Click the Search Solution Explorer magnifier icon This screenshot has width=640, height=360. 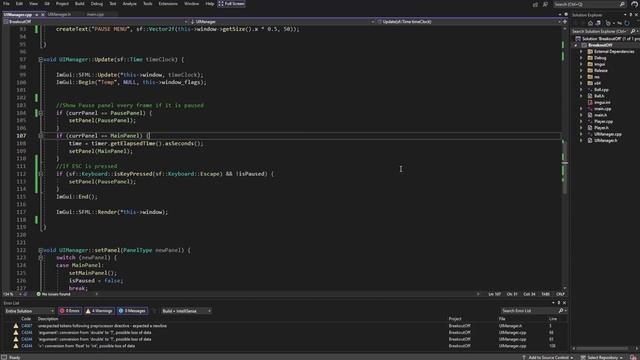click(x=633, y=31)
